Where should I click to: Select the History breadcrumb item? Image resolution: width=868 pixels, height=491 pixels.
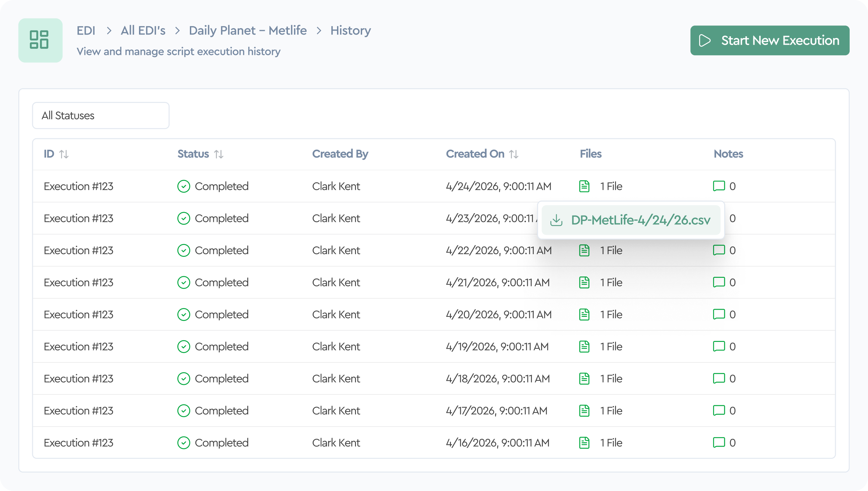(351, 30)
